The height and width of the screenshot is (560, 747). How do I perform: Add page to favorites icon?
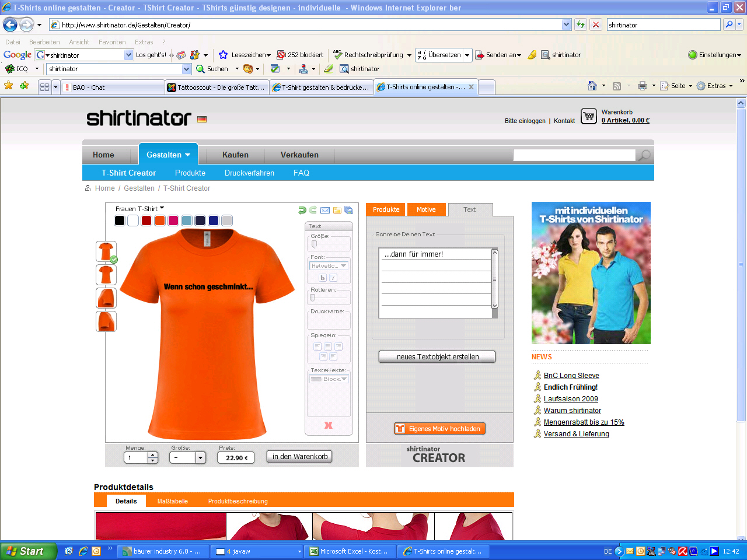[x=24, y=86]
